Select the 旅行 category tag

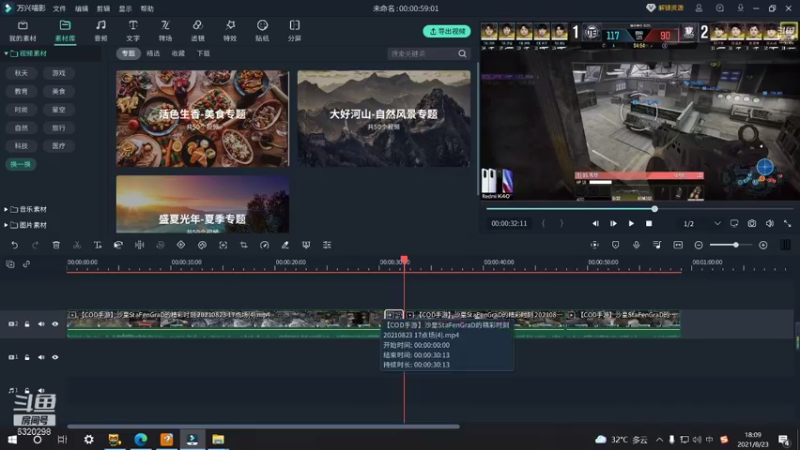tap(59, 128)
